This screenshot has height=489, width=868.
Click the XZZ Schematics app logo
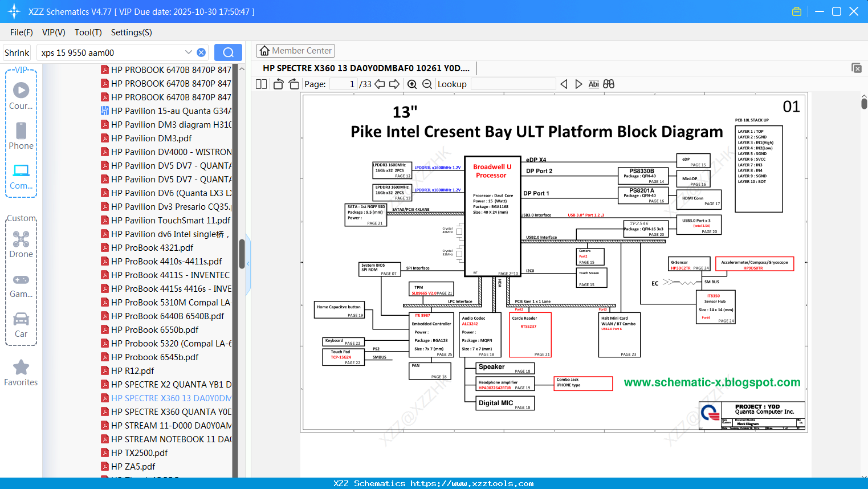coord(14,11)
